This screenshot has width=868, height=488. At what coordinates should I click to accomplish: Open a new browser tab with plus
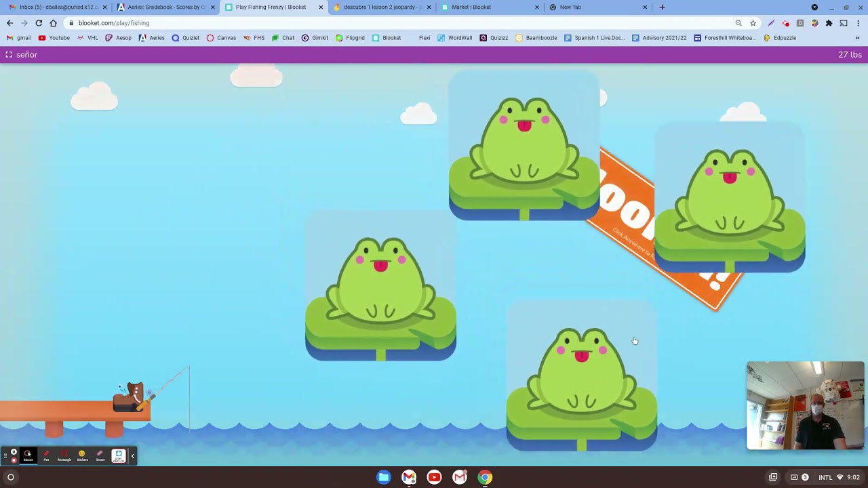[x=662, y=7]
